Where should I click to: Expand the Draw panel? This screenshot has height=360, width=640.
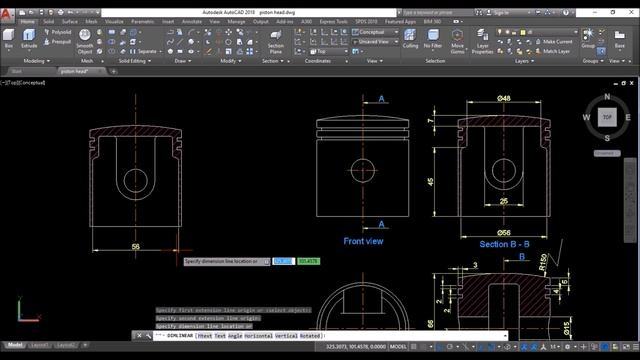coord(182,61)
